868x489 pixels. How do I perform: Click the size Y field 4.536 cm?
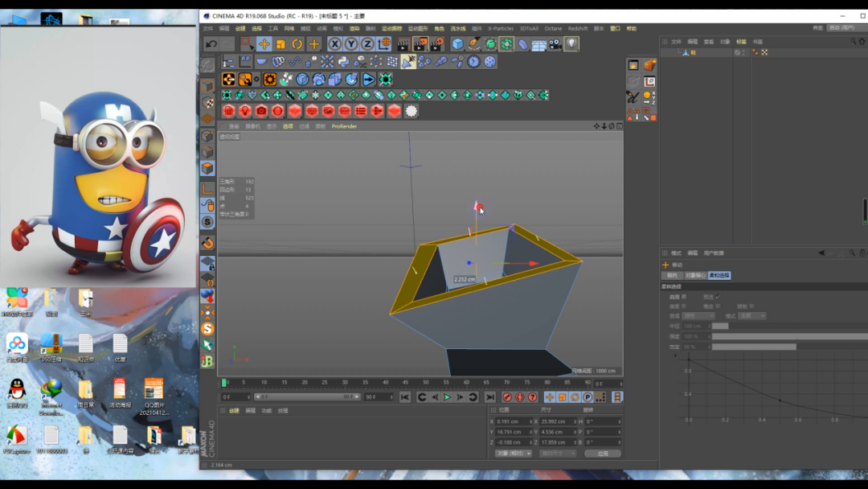pos(558,432)
